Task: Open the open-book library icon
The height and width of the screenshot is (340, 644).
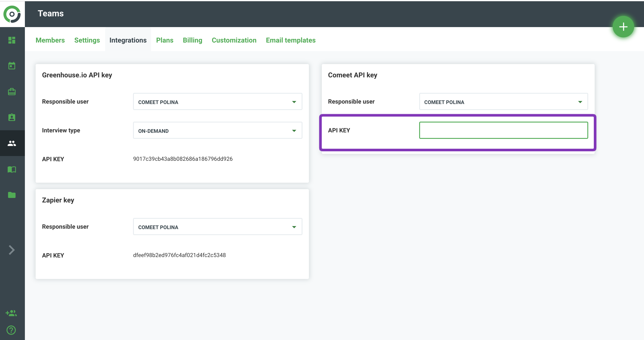Action: 12,170
